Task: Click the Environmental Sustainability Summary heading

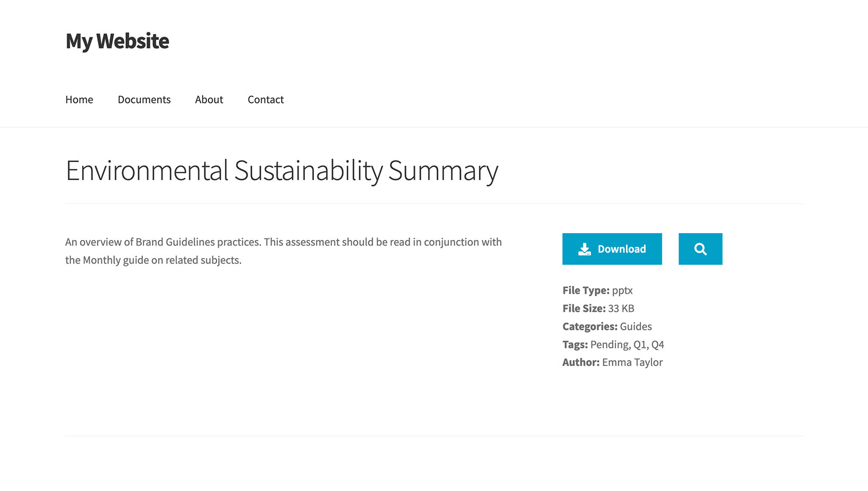Action: point(282,171)
